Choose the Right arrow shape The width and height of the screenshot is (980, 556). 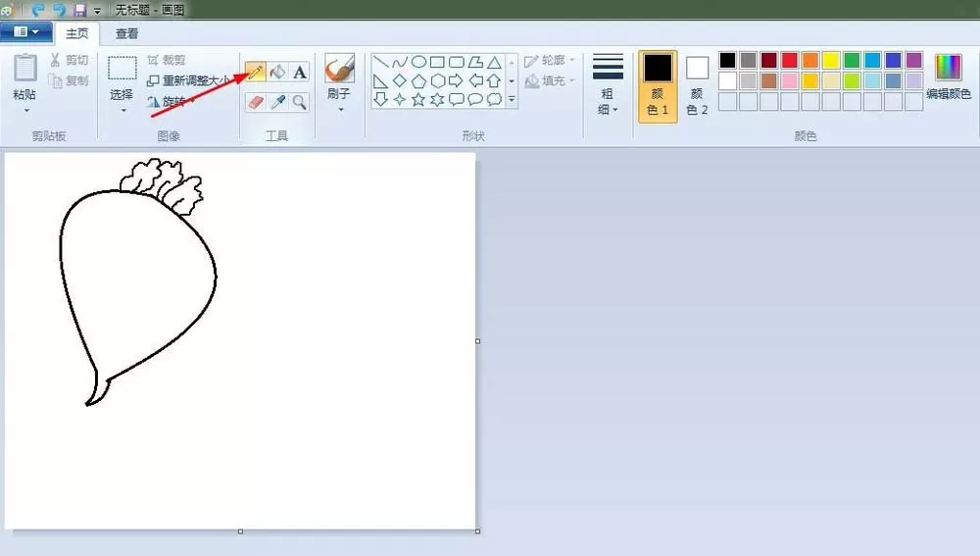pos(457,80)
